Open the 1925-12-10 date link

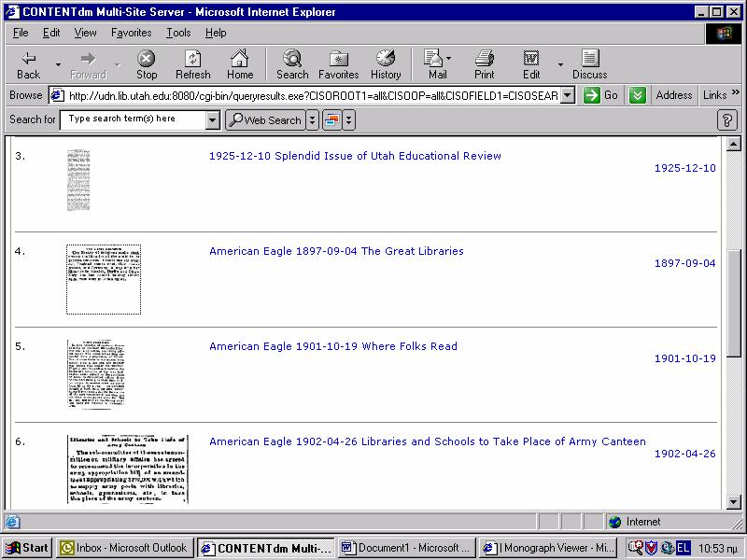click(685, 168)
